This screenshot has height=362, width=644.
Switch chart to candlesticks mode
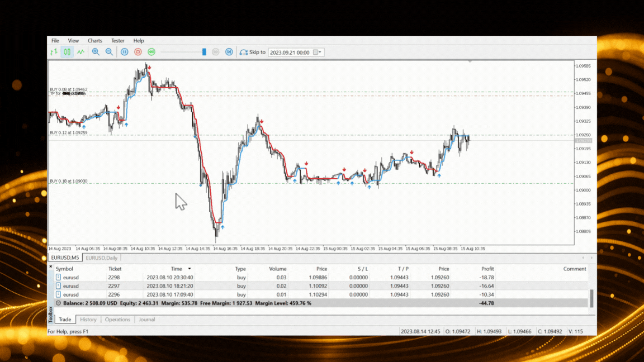tap(67, 52)
